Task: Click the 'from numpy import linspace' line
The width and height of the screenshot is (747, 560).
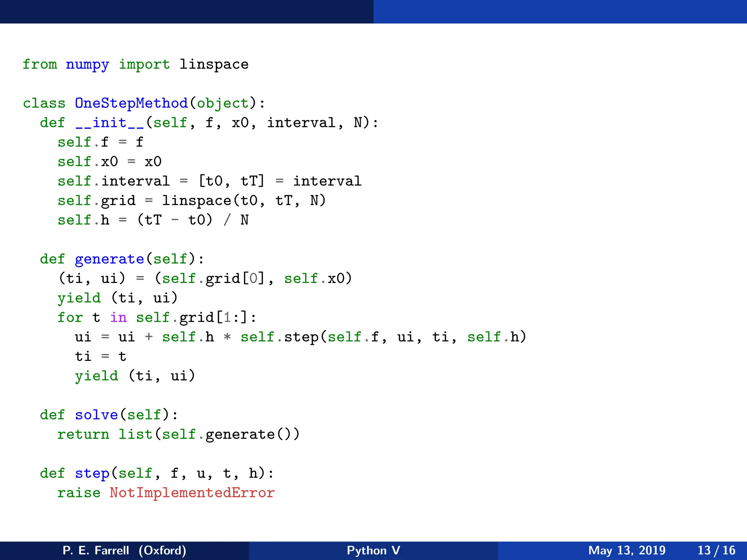Action: pos(135,65)
